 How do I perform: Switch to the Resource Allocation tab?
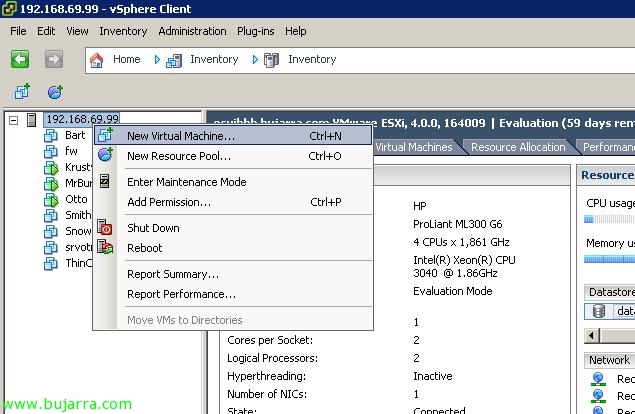(x=518, y=147)
